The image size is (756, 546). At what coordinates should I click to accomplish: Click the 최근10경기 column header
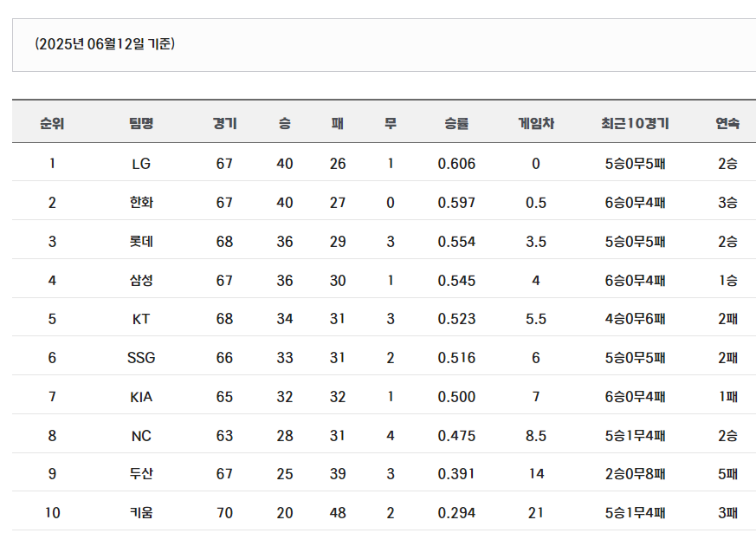click(635, 123)
